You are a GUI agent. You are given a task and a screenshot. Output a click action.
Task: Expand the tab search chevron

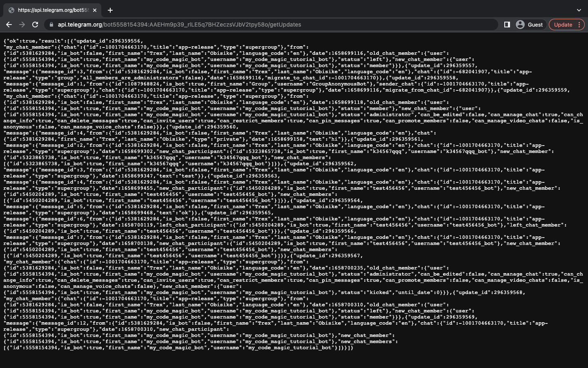coord(579,10)
